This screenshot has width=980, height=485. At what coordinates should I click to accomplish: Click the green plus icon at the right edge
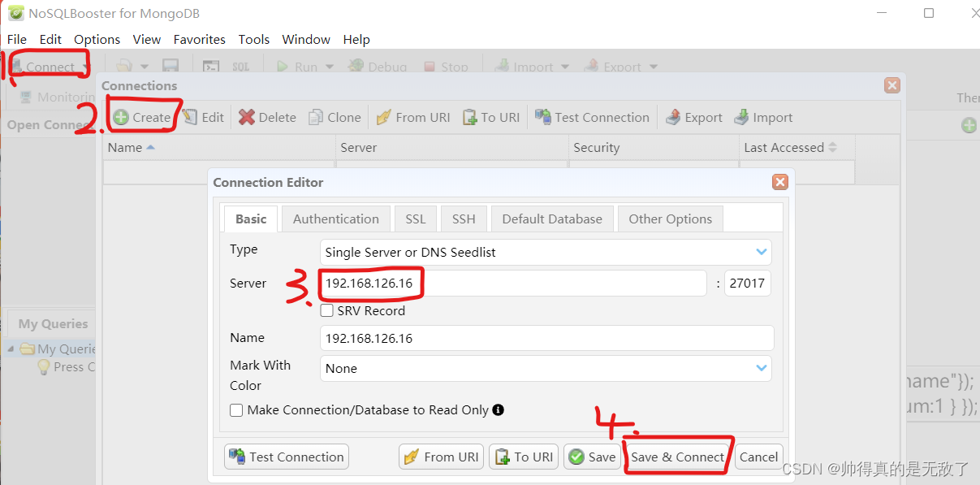click(969, 125)
